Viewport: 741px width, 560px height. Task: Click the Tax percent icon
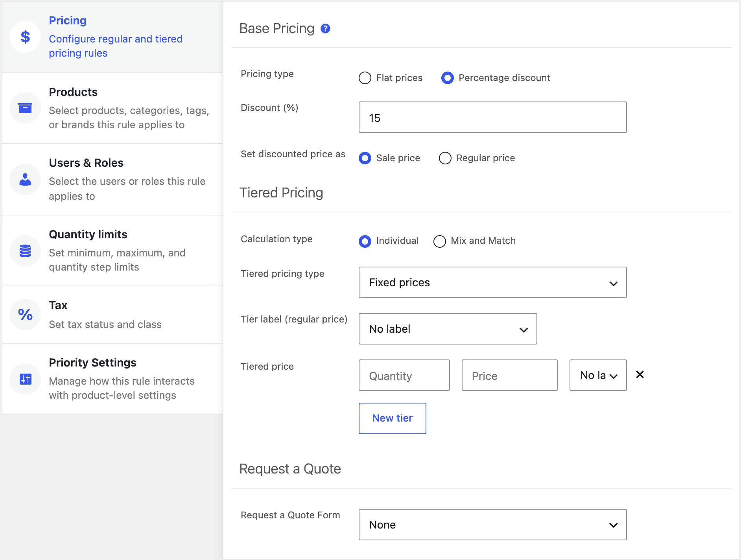pyautogui.click(x=25, y=315)
